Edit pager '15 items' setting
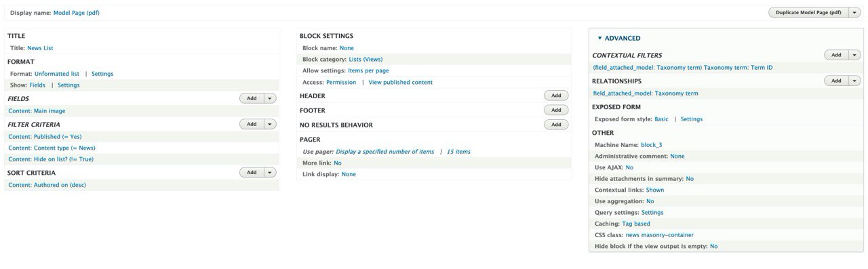The width and height of the screenshot is (868, 269). click(x=458, y=152)
